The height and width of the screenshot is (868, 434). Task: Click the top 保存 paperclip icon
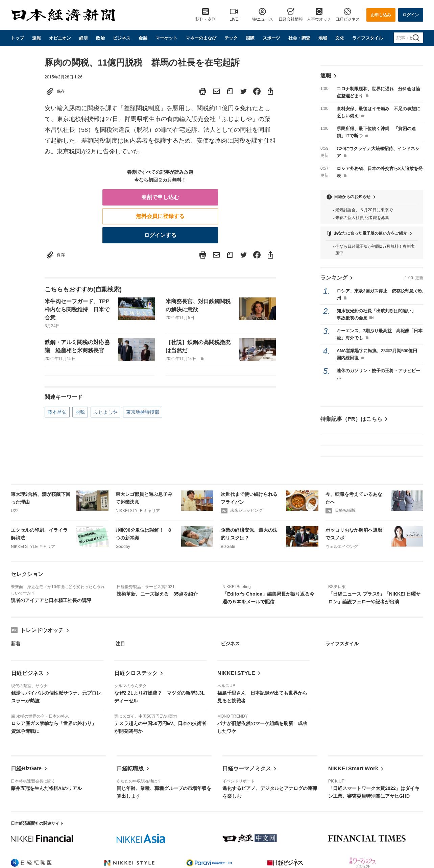[x=50, y=91]
